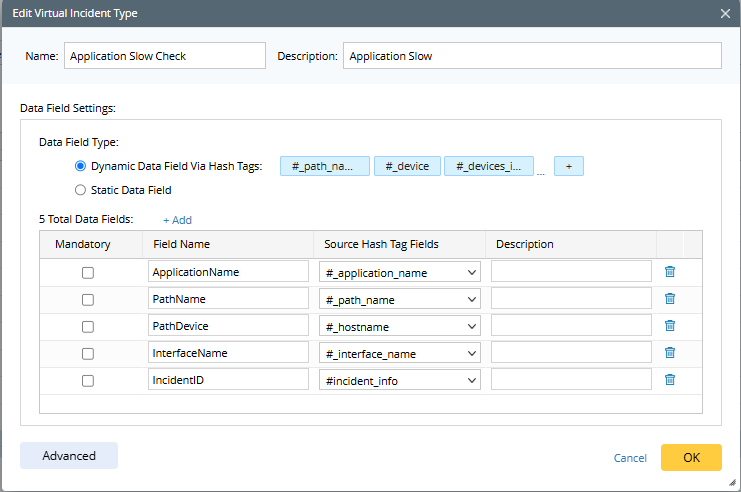Toggle Mandatory checkbox for PathDevice
Image resolution: width=741 pixels, height=492 pixels.
88,326
